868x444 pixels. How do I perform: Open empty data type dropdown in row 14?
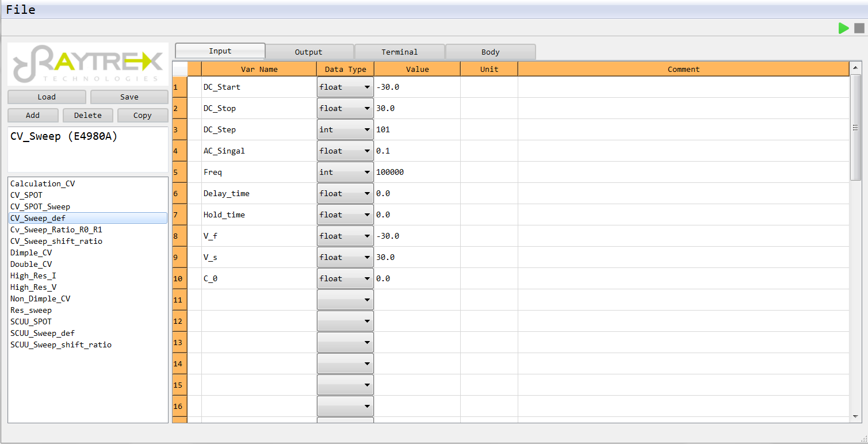point(345,363)
